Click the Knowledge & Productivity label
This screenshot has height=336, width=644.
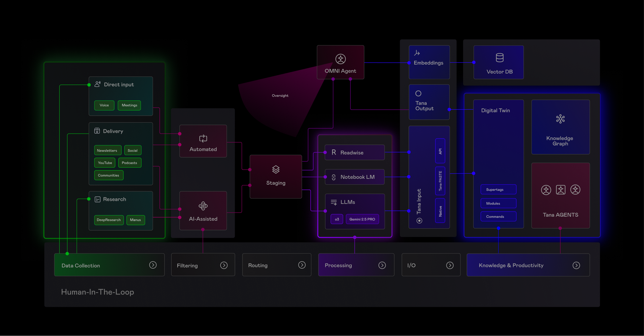click(511, 265)
